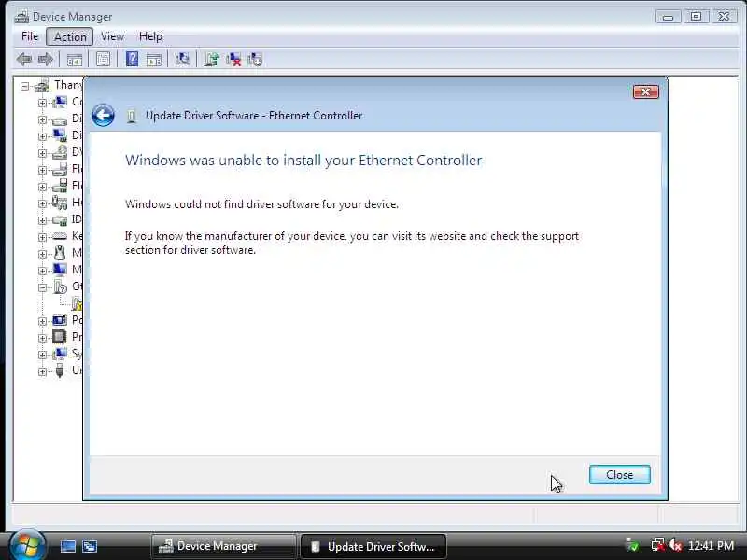Click the USB plug icon in the tree
Screen dimensions: 747x560
pyautogui.click(x=60, y=370)
